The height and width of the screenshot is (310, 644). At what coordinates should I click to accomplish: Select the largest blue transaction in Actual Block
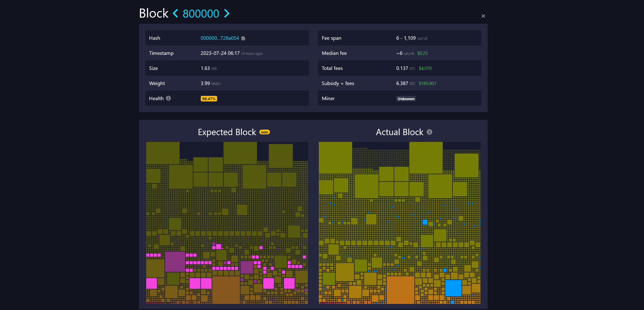453,288
